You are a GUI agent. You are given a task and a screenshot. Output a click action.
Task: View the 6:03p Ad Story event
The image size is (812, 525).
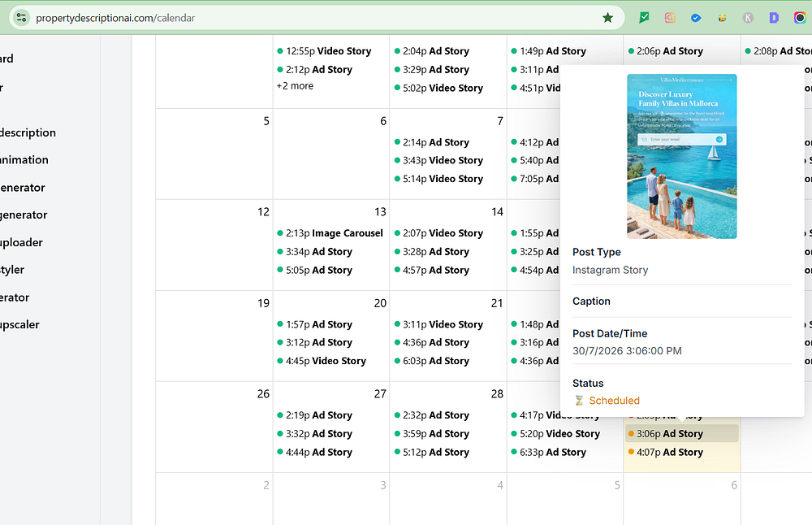pyautogui.click(x=432, y=361)
